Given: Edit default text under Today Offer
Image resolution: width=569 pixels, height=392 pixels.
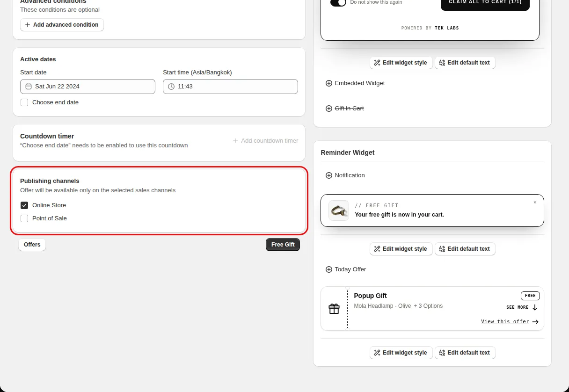Looking at the screenshot, I should 465,353.
